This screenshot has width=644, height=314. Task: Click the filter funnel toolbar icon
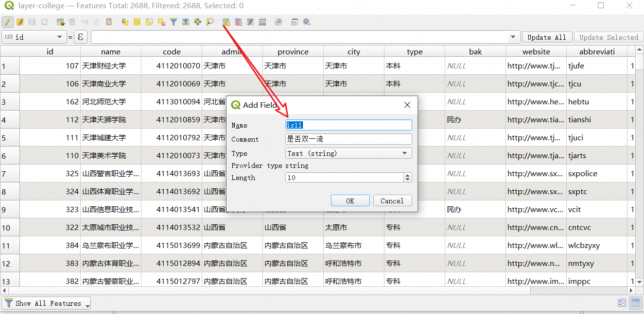pos(174,22)
